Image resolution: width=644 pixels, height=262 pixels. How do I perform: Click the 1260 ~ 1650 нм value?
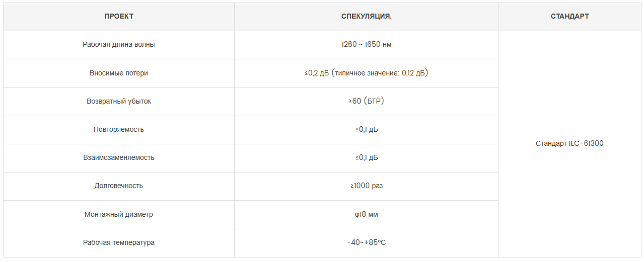coord(366,44)
